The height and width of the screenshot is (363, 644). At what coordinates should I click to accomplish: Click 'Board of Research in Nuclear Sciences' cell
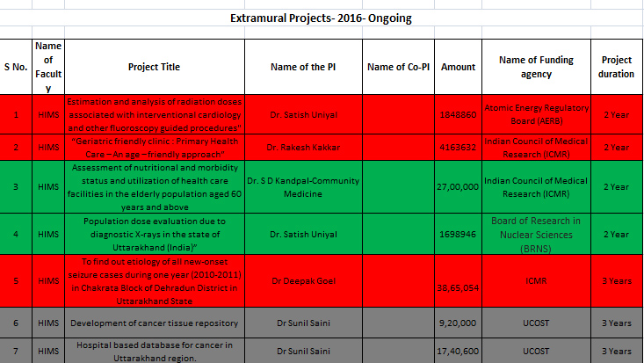[x=536, y=234]
